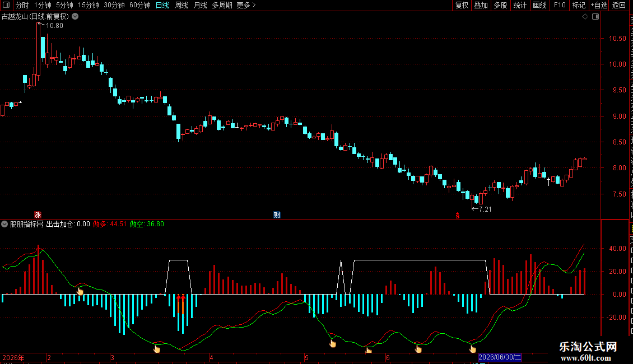Open the 多股 multi-stock view
Screen dimensions: 633x364
pos(501,5)
